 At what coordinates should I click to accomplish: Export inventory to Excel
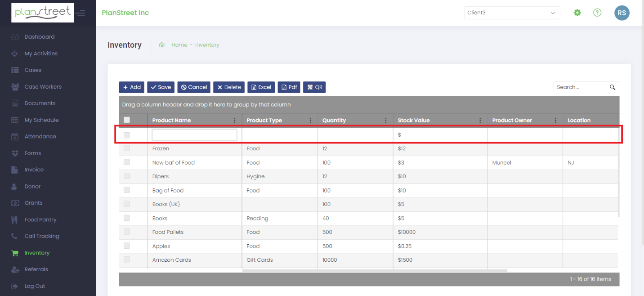(x=261, y=87)
